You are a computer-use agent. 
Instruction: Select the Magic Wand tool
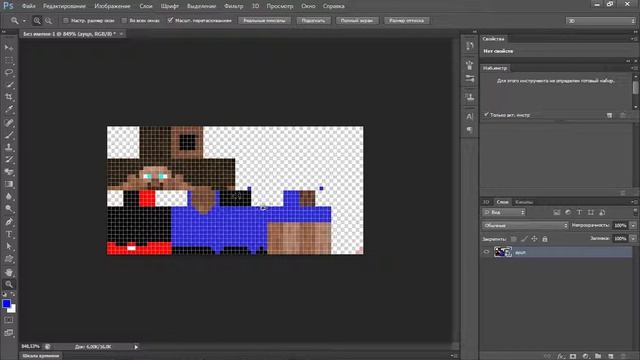point(9,85)
